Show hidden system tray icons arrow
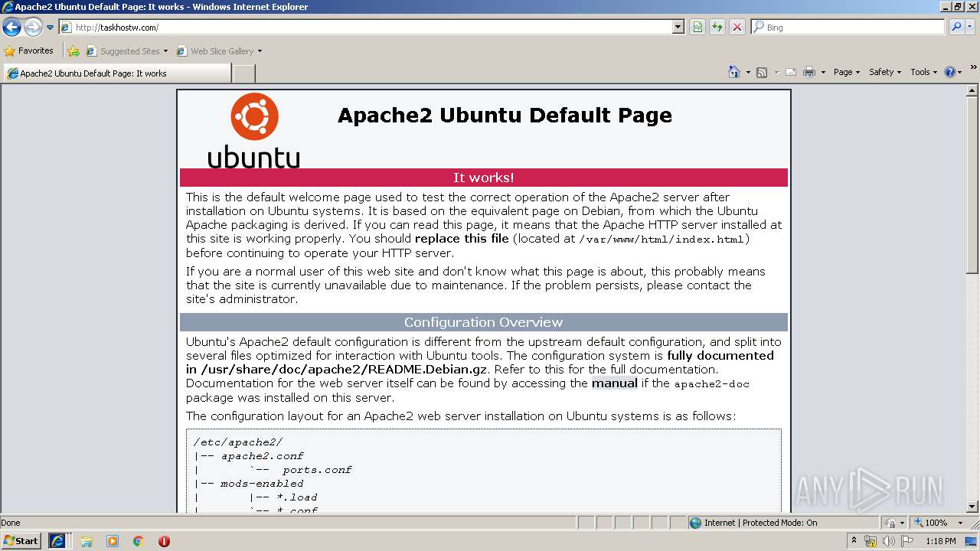This screenshot has width=980, height=551. click(x=854, y=540)
